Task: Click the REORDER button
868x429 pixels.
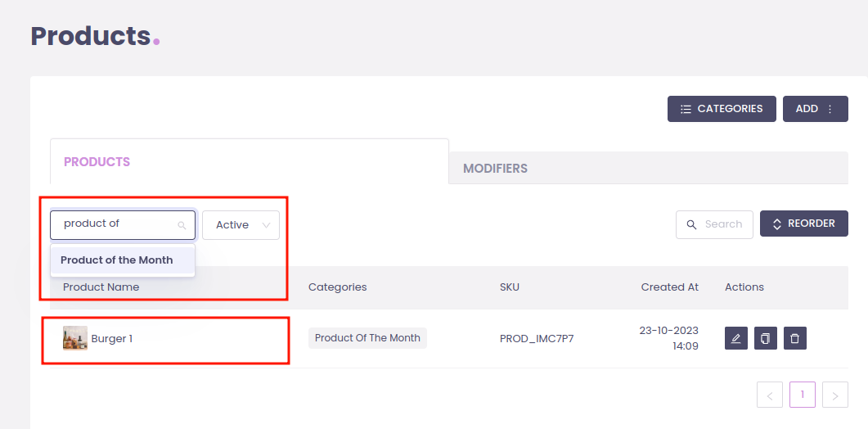Action: 803,224
